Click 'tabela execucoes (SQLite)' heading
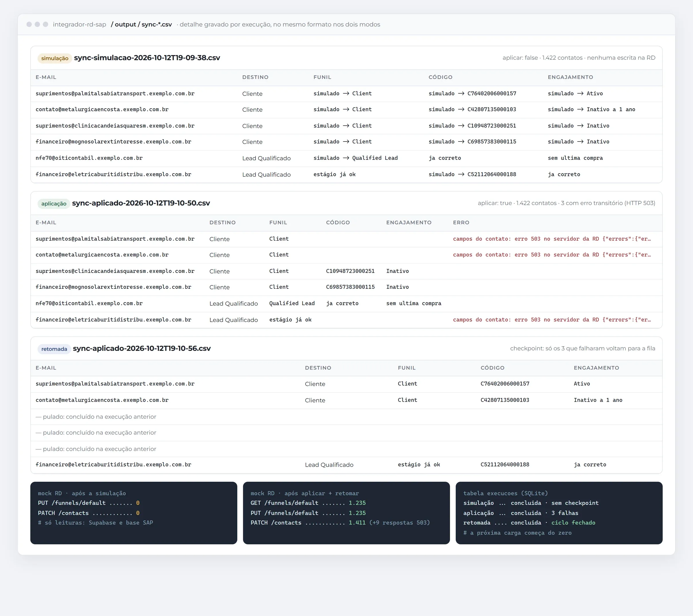 (506, 493)
